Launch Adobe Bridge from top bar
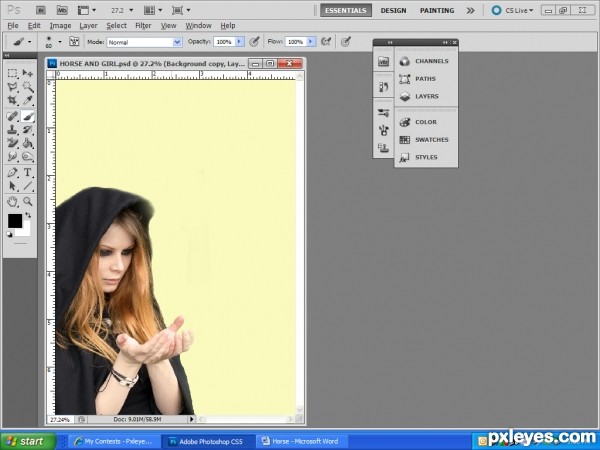 (x=41, y=10)
